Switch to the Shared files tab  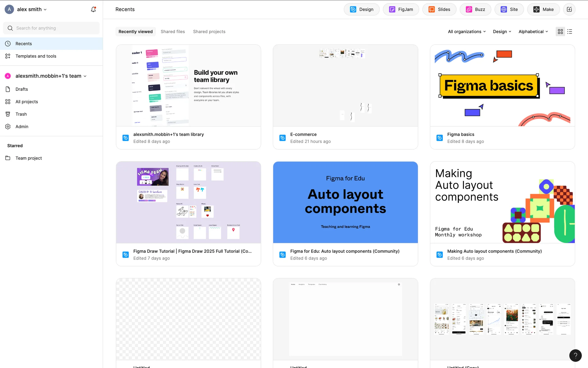[173, 32]
